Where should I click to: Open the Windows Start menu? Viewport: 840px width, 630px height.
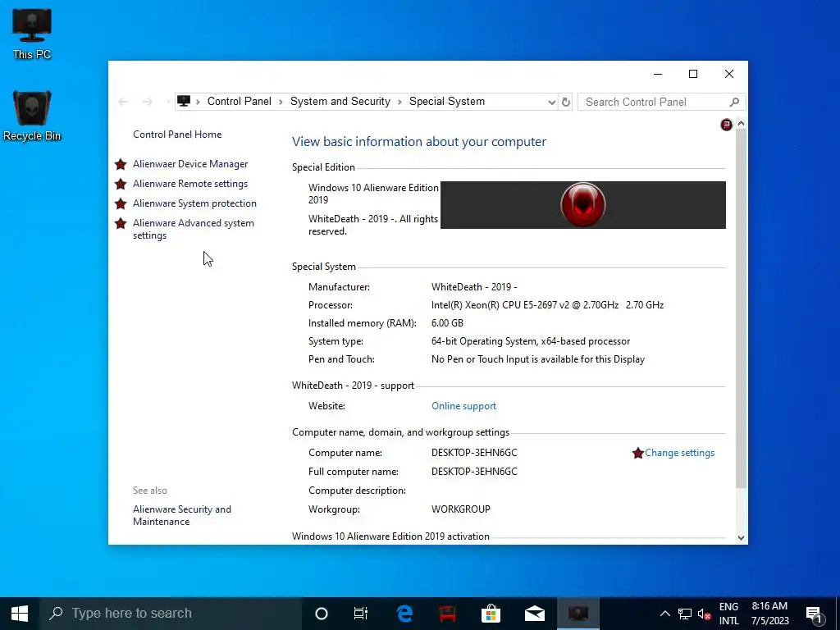tap(20, 614)
